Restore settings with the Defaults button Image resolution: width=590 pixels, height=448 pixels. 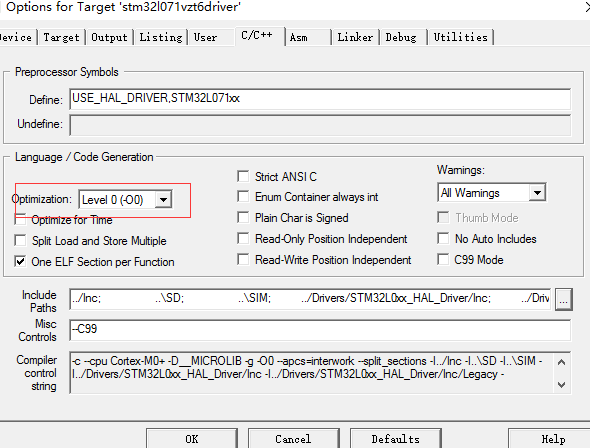[x=396, y=439]
